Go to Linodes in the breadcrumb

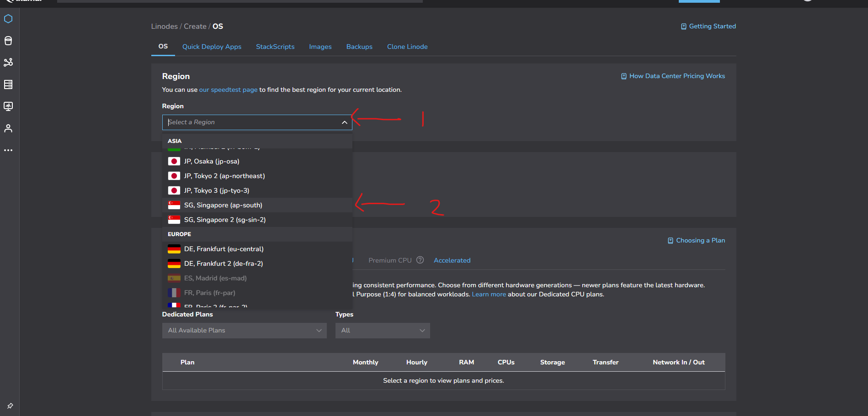coord(165,26)
